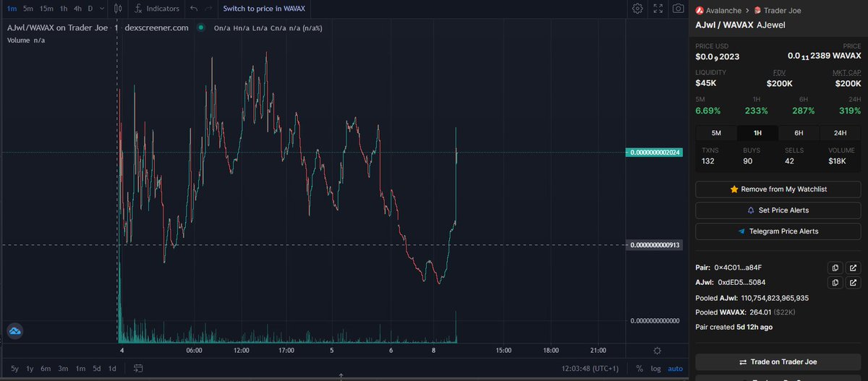The image size is (868, 381).
Task: Toggle the auto scale option
Action: tap(674, 369)
